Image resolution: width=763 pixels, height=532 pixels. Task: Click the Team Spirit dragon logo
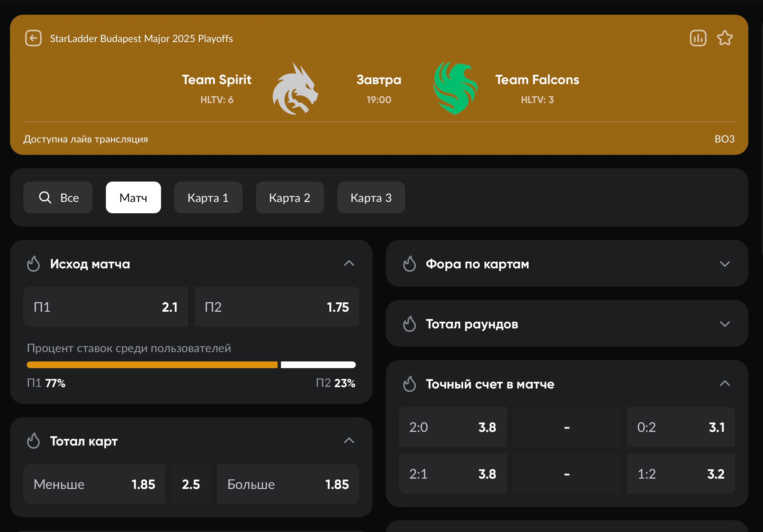pos(295,89)
